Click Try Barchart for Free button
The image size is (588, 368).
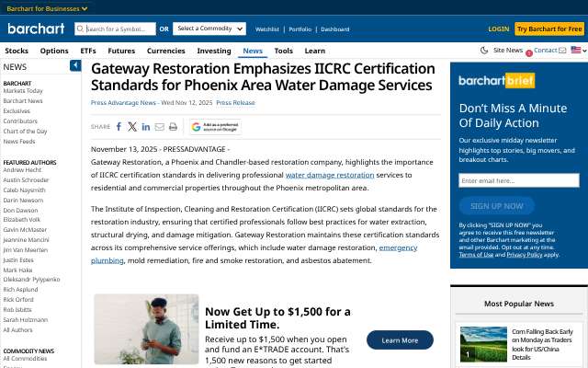click(x=549, y=29)
